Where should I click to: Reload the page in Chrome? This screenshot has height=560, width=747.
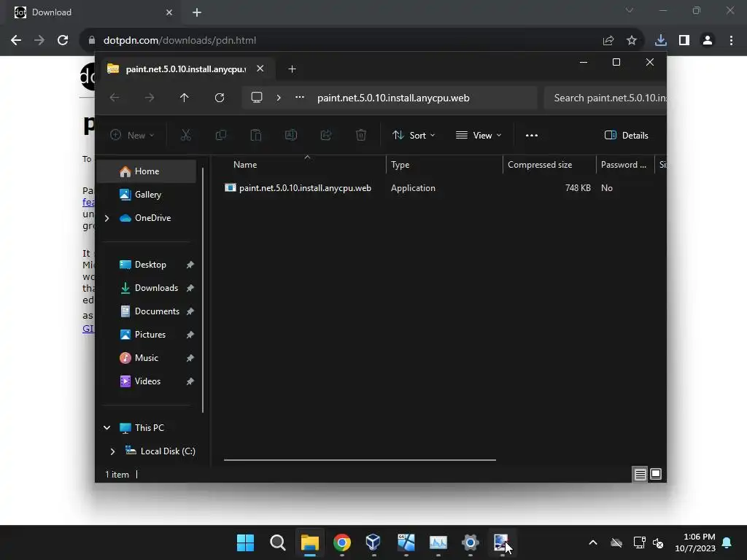(x=63, y=41)
